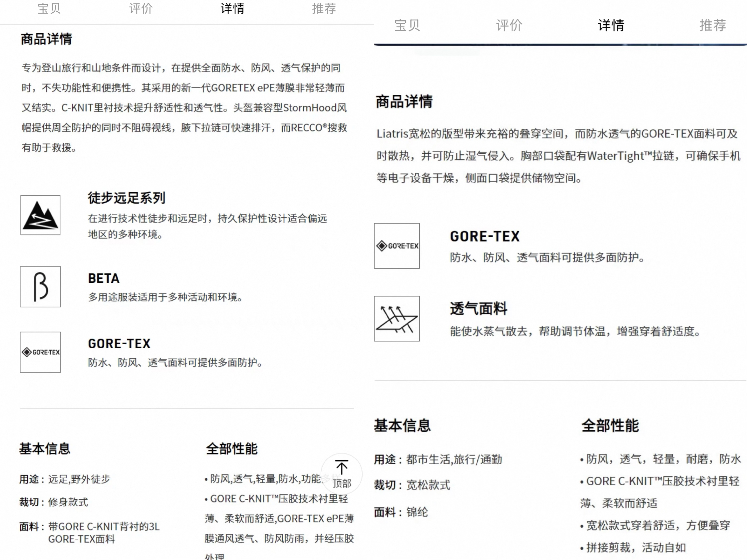The height and width of the screenshot is (560, 747).
Task: Click the 透气面料 heading
Action: tap(478, 308)
